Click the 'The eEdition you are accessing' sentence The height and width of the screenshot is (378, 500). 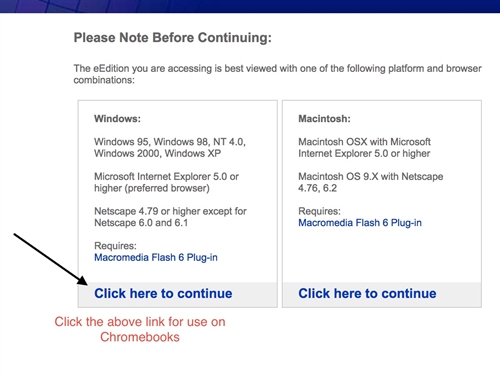[x=277, y=74]
